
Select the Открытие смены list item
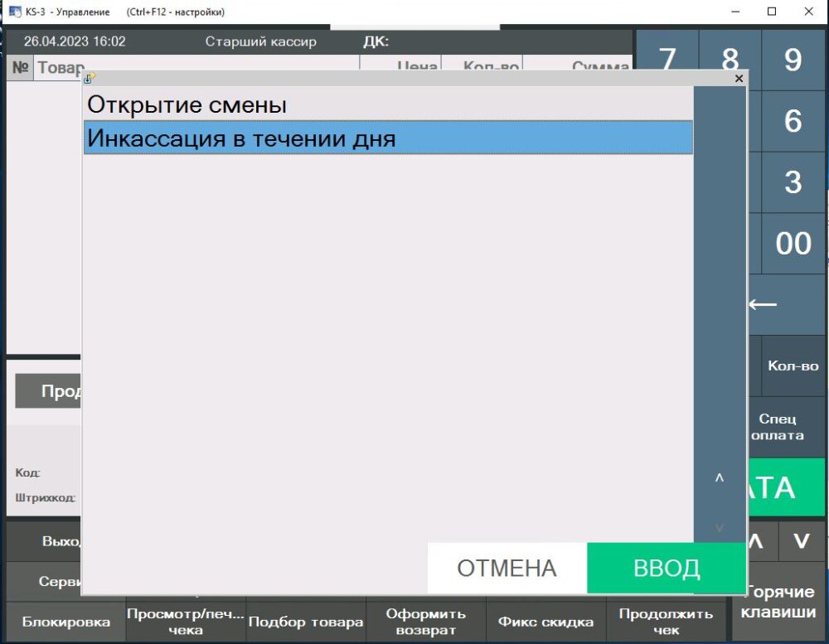pyautogui.click(x=388, y=104)
